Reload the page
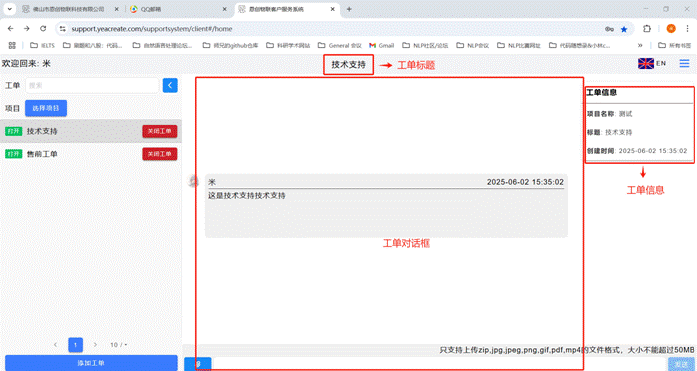 tap(43, 29)
